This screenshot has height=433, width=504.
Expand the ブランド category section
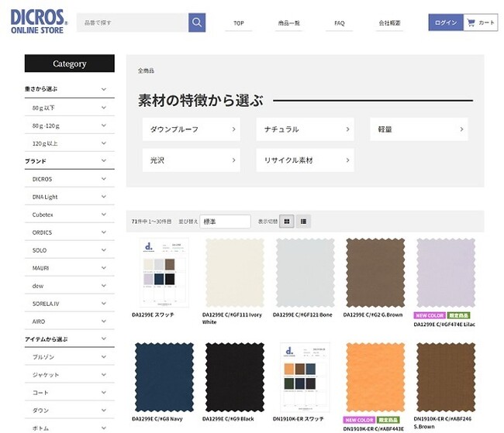[70, 160]
